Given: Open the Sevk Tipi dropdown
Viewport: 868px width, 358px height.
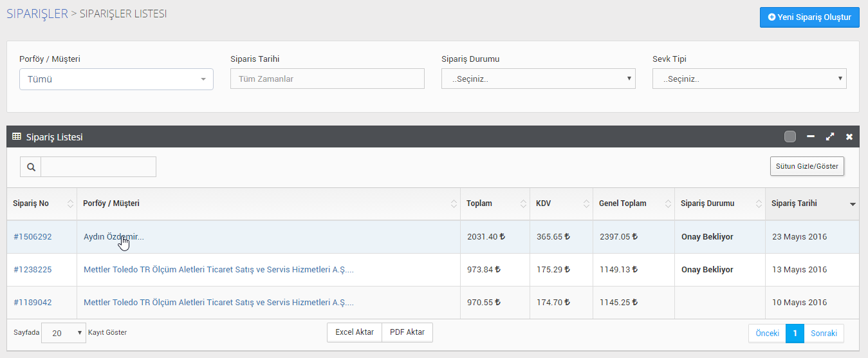Looking at the screenshot, I should coord(750,79).
